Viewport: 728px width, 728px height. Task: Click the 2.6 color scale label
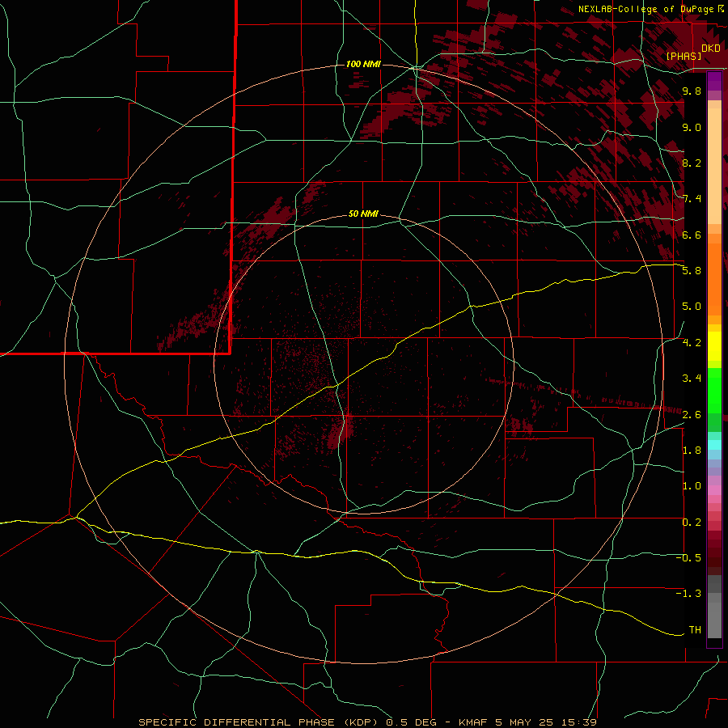pos(692,414)
